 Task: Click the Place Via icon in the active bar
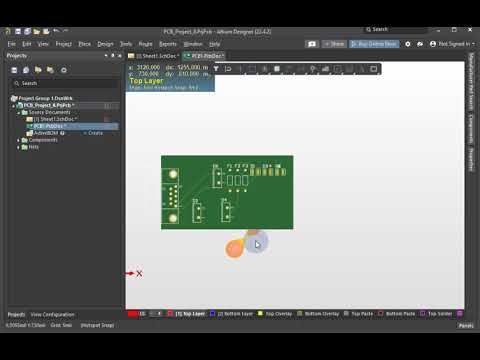tap(313, 69)
